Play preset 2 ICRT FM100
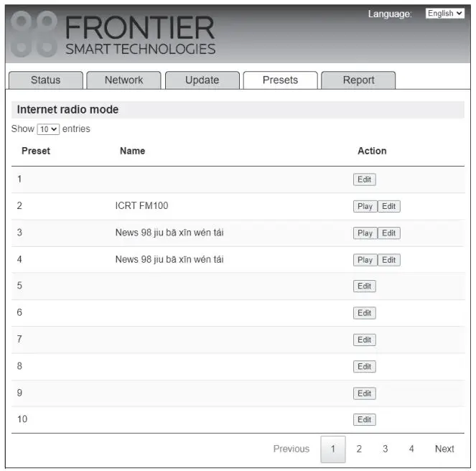 [365, 207]
